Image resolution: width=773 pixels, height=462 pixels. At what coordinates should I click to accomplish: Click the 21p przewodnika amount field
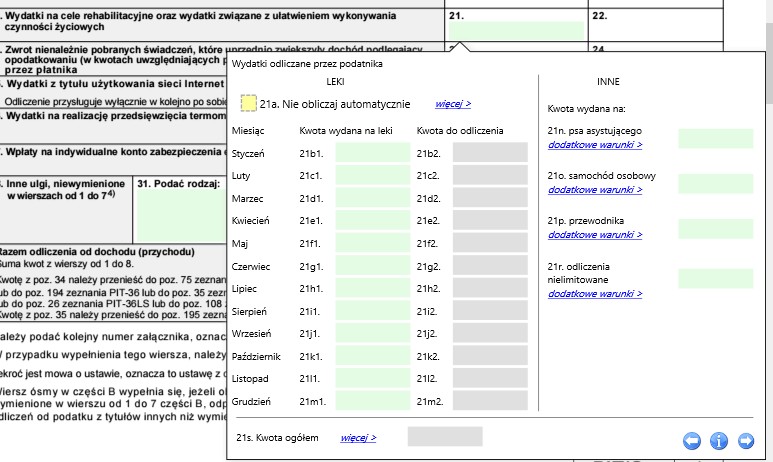click(x=715, y=228)
